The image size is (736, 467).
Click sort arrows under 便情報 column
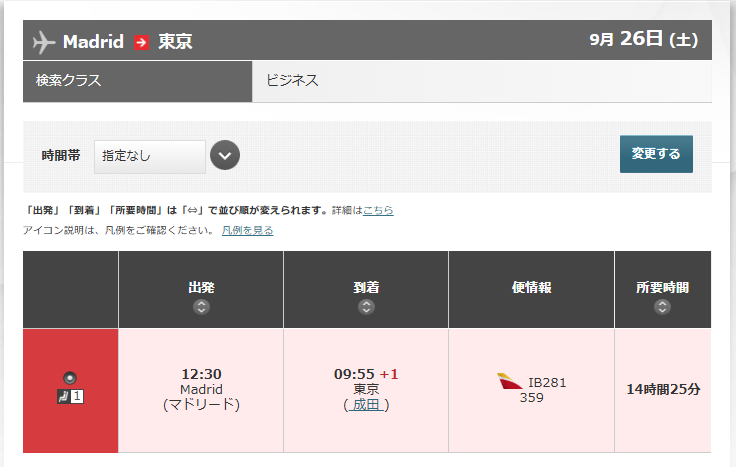point(531,307)
